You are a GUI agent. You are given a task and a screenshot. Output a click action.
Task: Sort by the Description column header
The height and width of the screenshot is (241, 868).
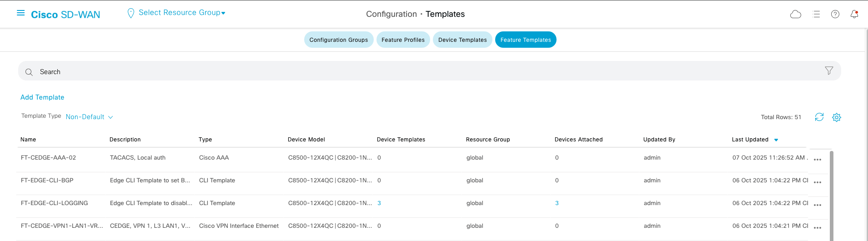pyautogui.click(x=125, y=140)
